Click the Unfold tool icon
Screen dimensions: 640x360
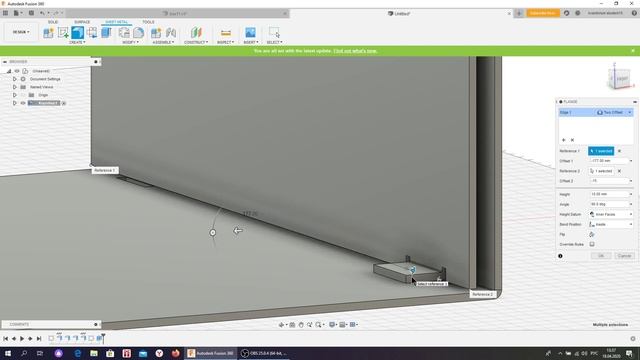(92, 33)
